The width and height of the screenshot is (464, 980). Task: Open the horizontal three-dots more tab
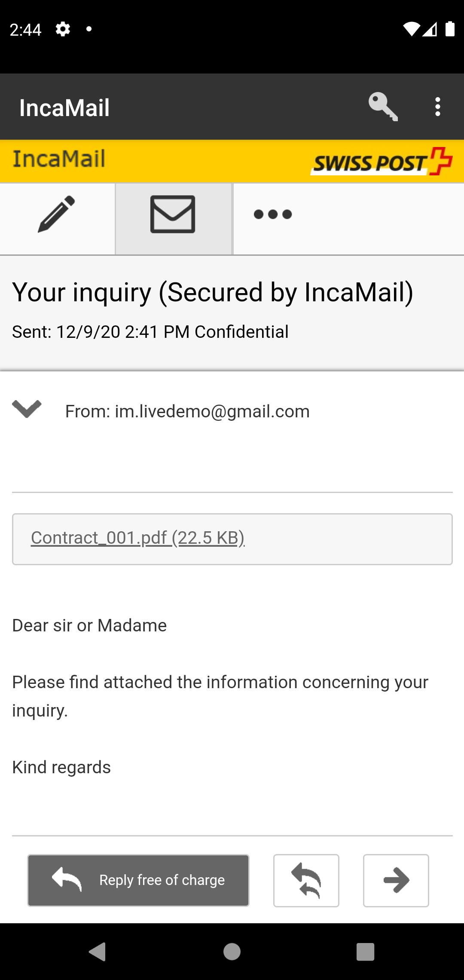(273, 214)
